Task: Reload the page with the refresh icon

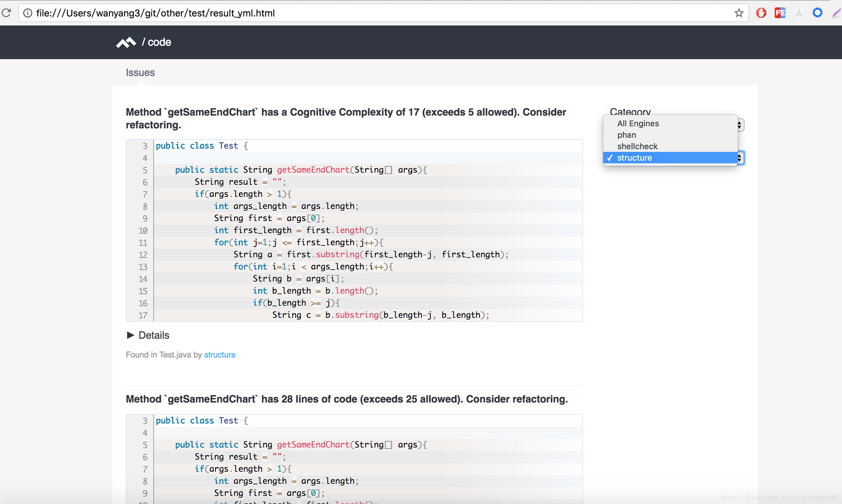Action: tap(6, 13)
